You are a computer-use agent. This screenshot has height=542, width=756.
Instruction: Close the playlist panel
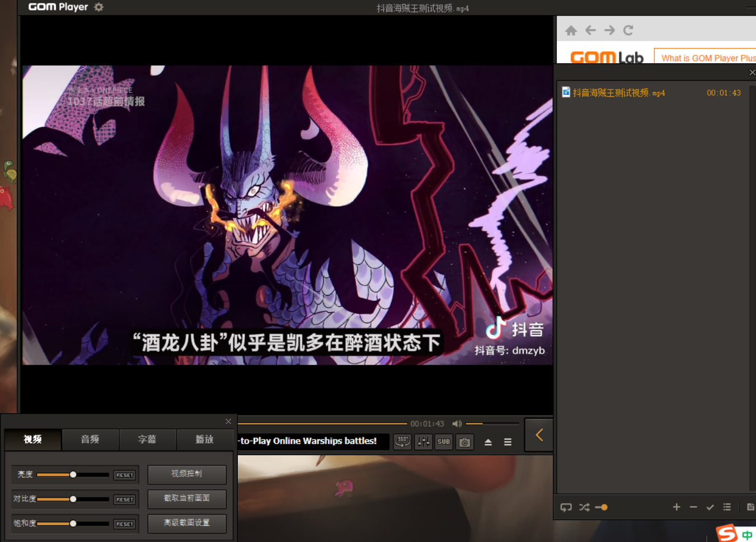[x=752, y=72]
